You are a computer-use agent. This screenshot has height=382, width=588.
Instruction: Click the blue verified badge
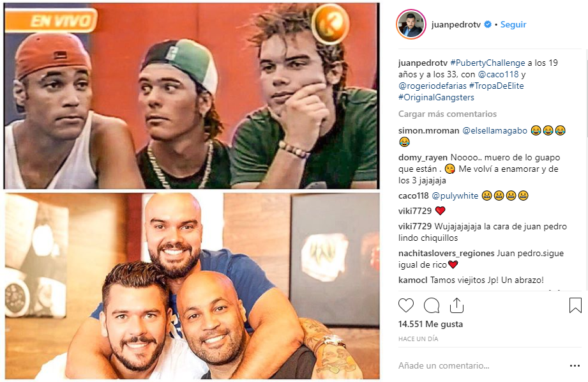tap(488, 24)
